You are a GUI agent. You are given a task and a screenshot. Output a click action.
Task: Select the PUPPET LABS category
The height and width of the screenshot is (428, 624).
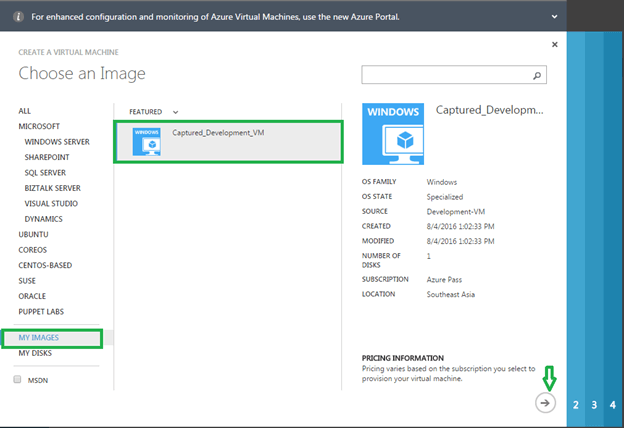[41, 312]
